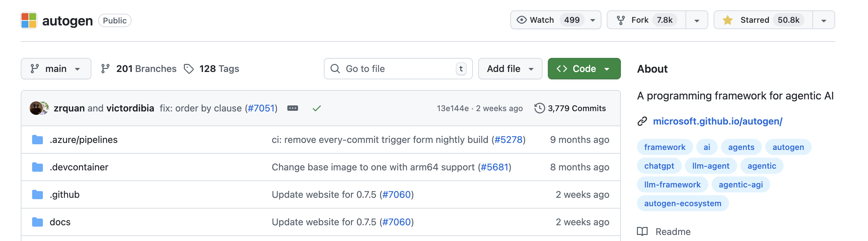Click the tag icon beside 128 Tags
868x241 pixels.
[189, 69]
